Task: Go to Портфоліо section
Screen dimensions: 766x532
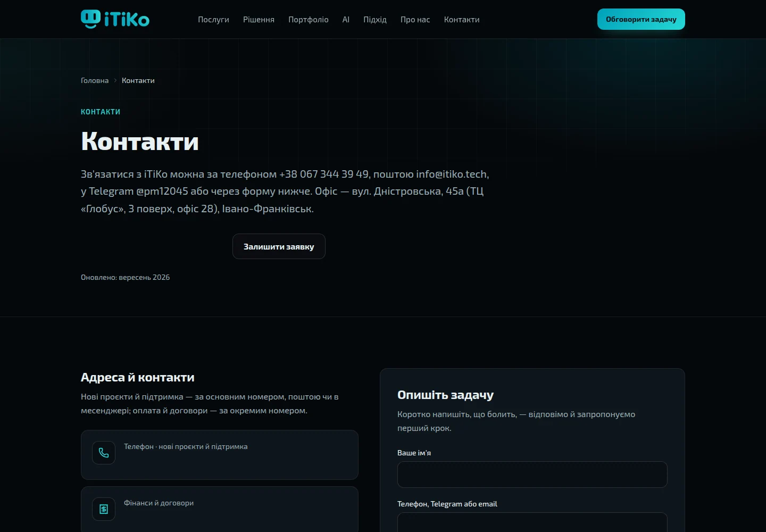Action: (x=309, y=20)
